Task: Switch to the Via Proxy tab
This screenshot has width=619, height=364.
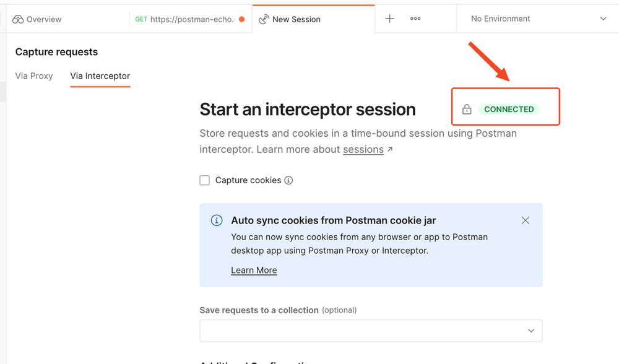Action: [x=33, y=76]
